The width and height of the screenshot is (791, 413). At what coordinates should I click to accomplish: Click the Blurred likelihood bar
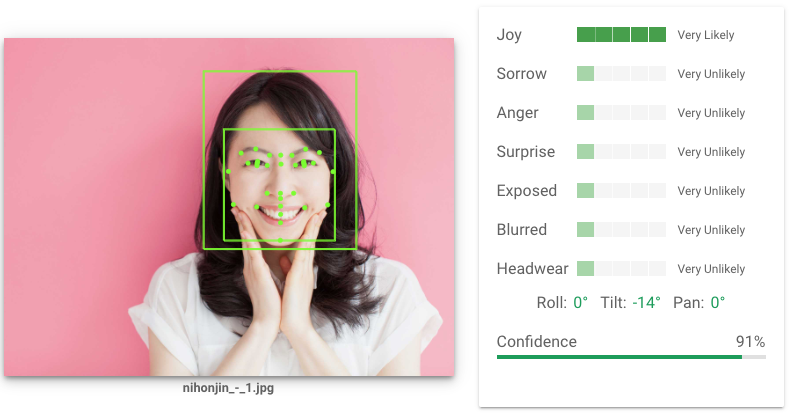[621, 229]
